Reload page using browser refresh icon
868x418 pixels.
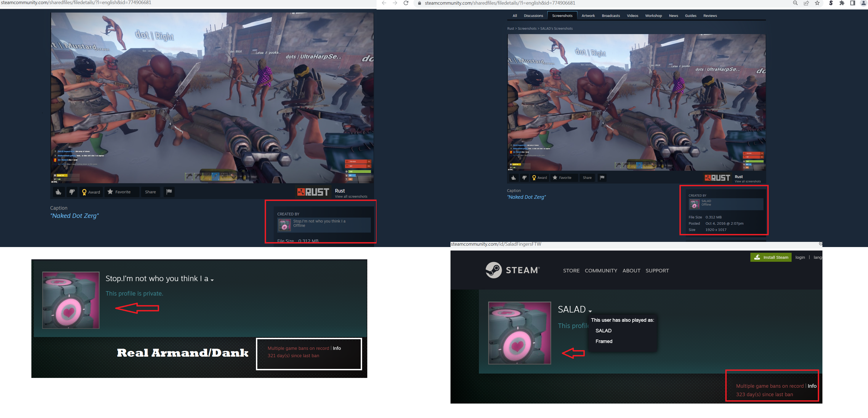tap(406, 3)
